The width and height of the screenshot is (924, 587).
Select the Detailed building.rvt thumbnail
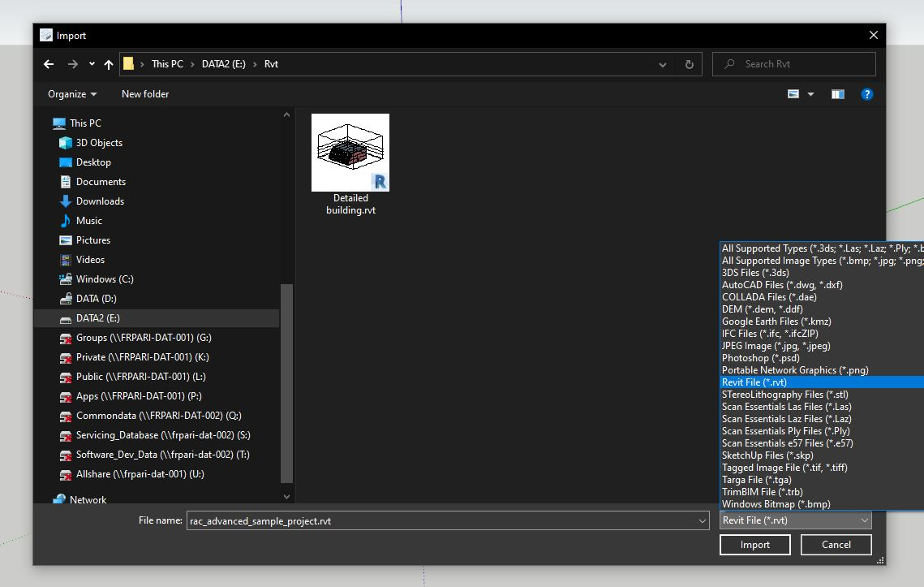coord(350,153)
